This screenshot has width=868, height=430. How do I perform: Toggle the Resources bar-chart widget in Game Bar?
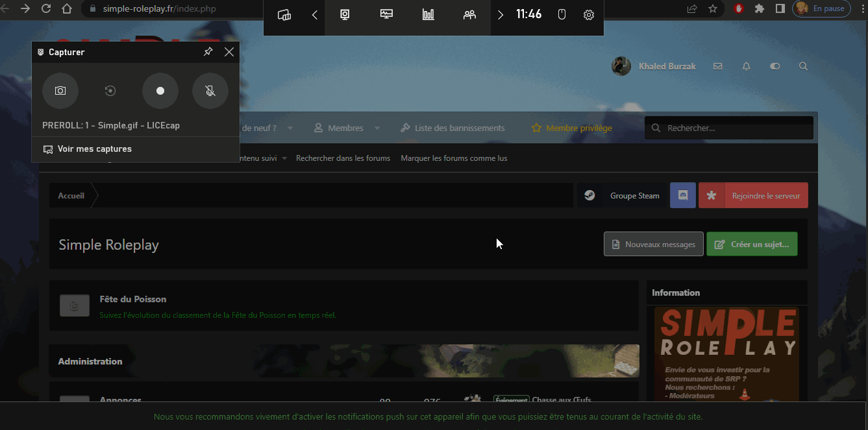[428, 15]
